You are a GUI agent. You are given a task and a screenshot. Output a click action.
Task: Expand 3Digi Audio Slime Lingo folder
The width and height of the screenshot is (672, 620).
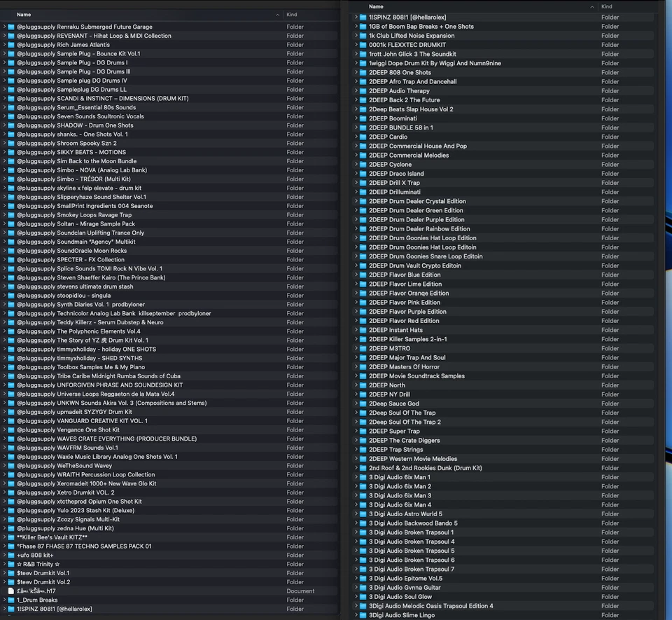(356, 615)
